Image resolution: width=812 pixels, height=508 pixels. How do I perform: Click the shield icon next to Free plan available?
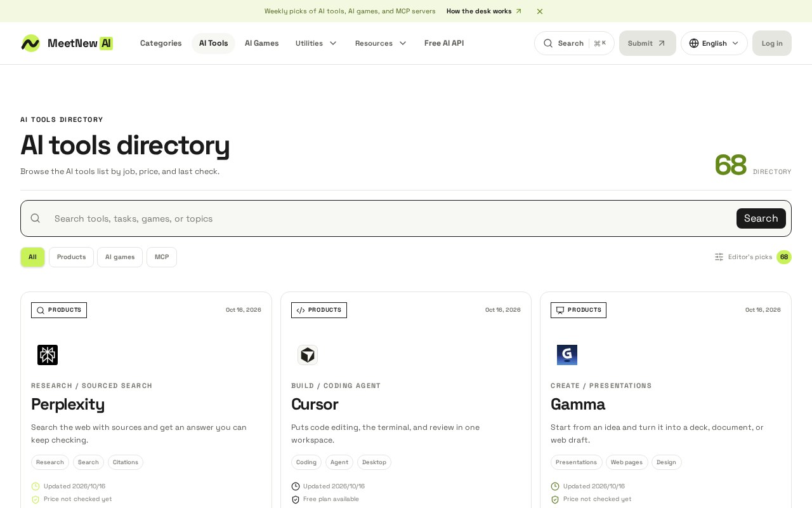[x=296, y=500]
